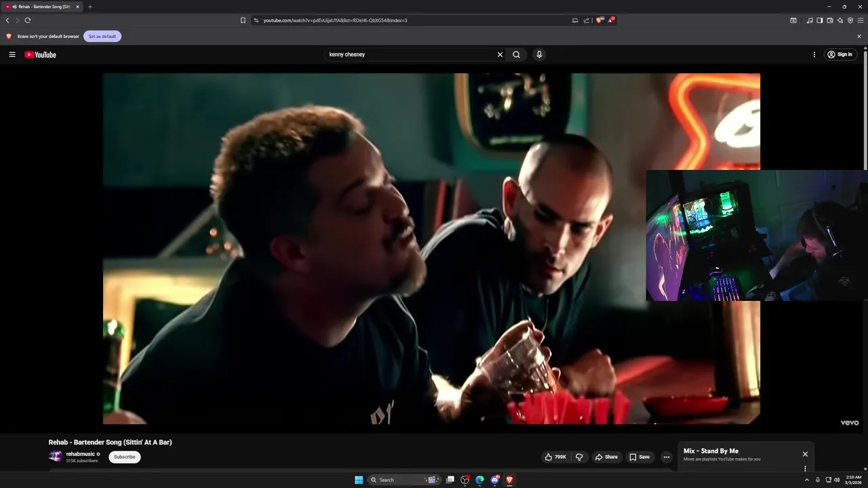Screen dimensions: 868x488
Task: Open the Windows Start menu
Action: tap(359, 480)
